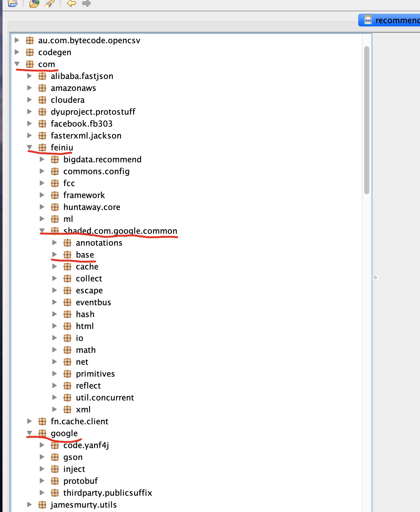Click the package icon of commons.config
Screen dimensions: 420x512
(55, 171)
